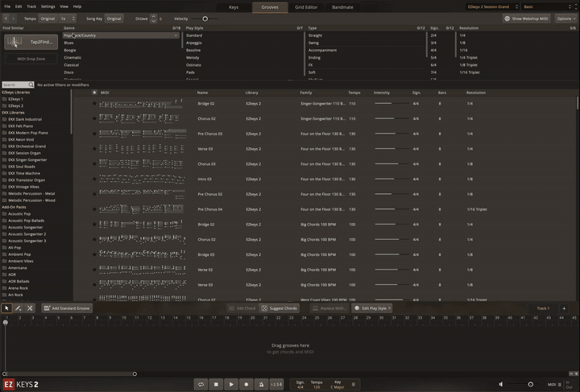This screenshot has height=392, width=580.
Task: Adjust the master volume slider
Action: [530, 384]
